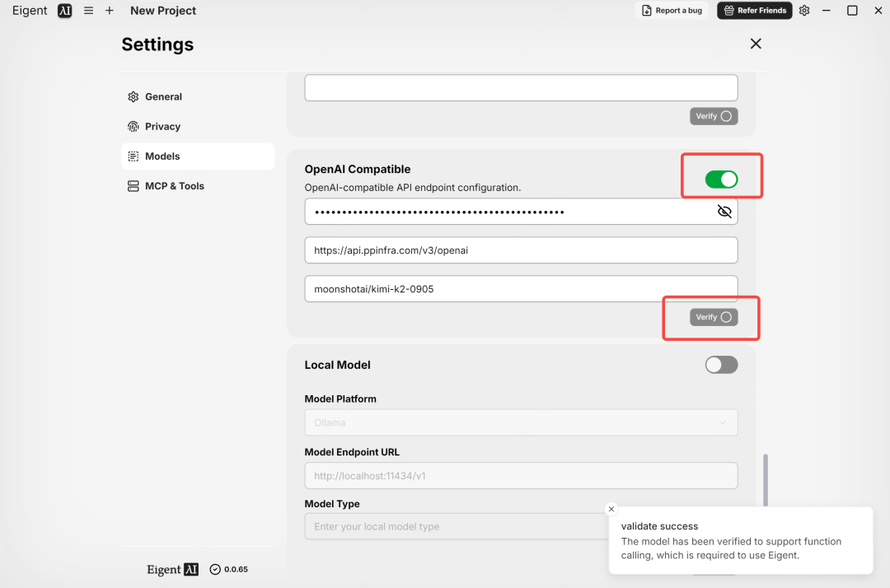The width and height of the screenshot is (890, 588).
Task: Click the General gear icon in sidebar
Action: click(133, 97)
